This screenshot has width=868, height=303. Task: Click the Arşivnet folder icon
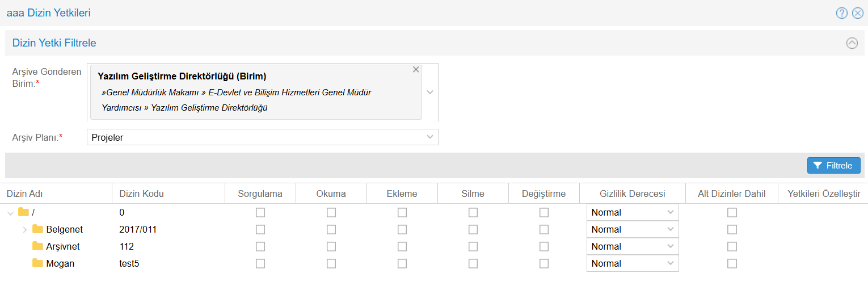tap(38, 246)
